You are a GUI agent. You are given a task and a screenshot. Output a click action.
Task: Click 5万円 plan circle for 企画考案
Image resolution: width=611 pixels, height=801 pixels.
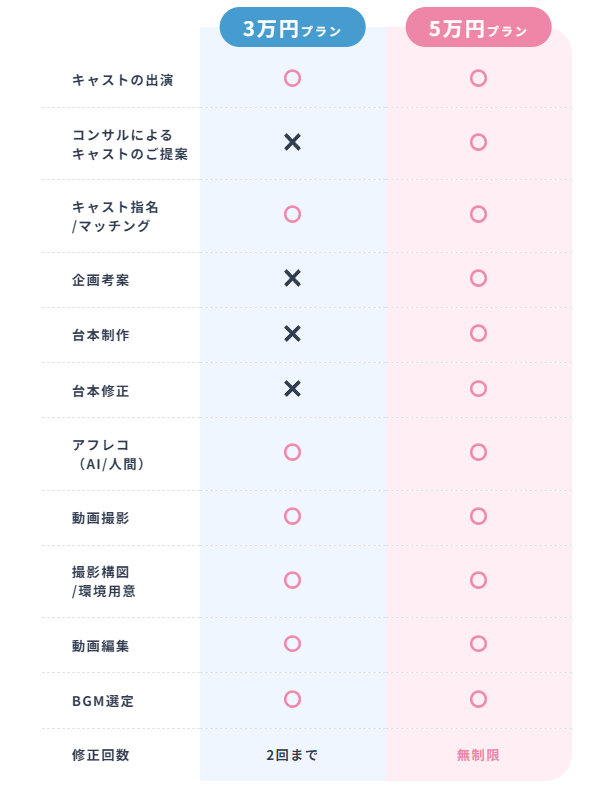click(x=478, y=278)
